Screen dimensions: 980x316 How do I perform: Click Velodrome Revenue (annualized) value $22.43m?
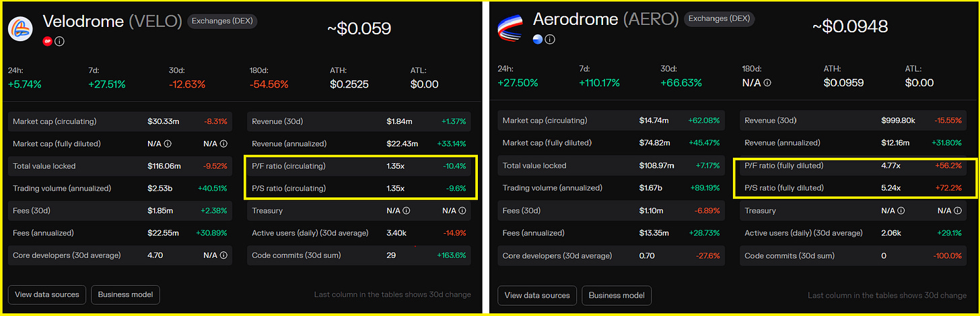click(403, 144)
